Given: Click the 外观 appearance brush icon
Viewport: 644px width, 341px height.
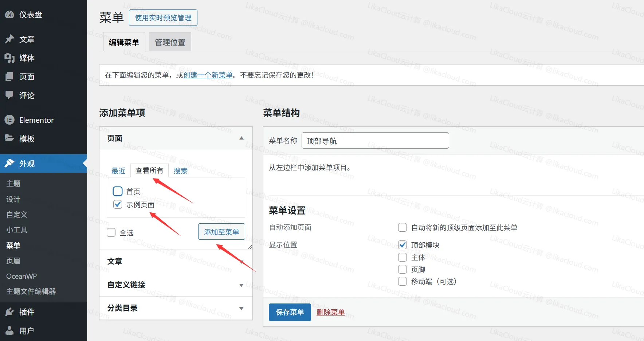Looking at the screenshot, I should click(x=10, y=163).
